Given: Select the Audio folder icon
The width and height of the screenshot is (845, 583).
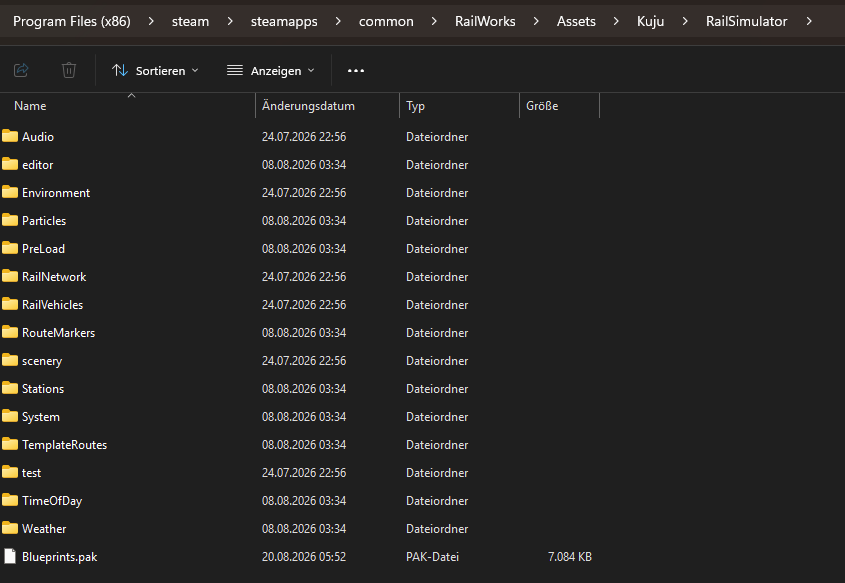Looking at the screenshot, I should (10, 136).
